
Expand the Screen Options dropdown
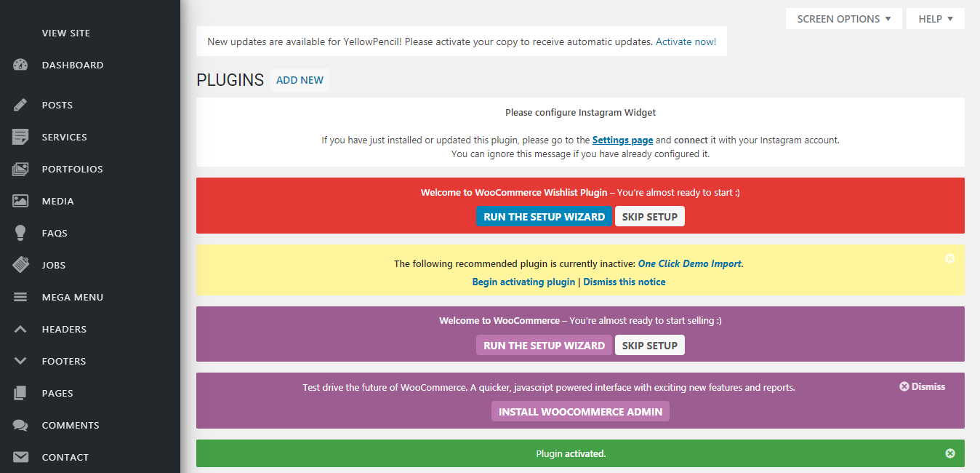pos(844,19)
